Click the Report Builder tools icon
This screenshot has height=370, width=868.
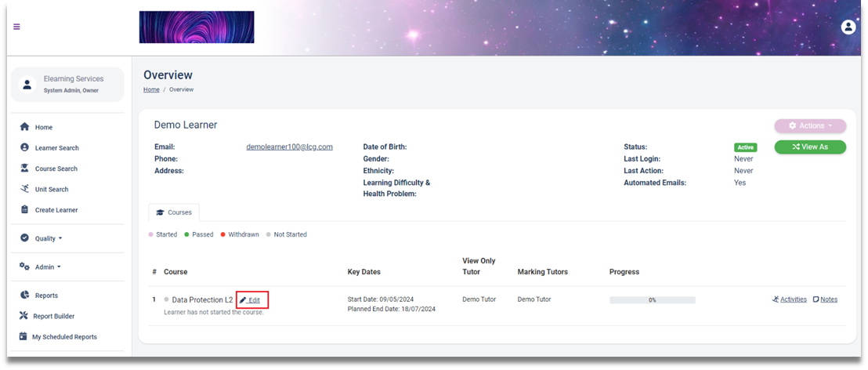click(24, 316)
